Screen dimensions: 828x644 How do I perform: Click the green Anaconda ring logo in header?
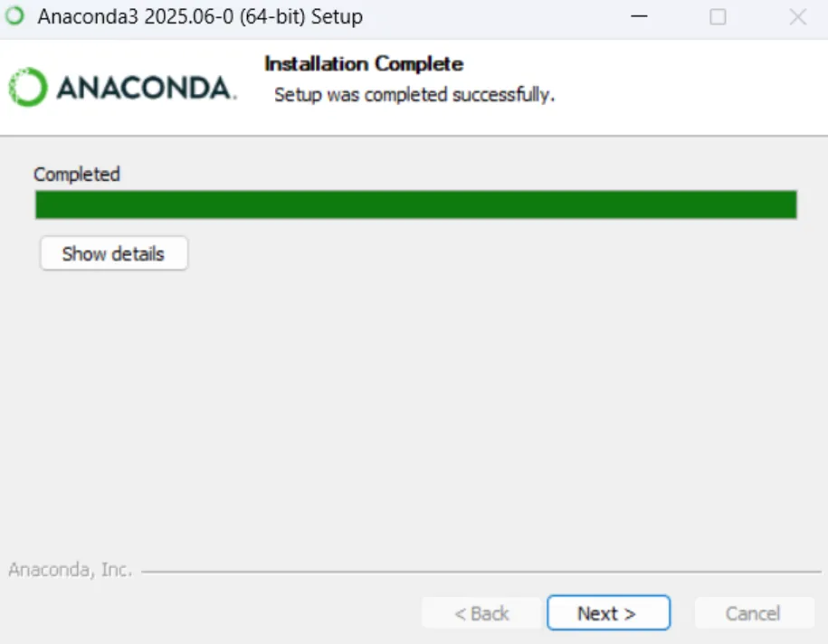[x=28, y=87]
